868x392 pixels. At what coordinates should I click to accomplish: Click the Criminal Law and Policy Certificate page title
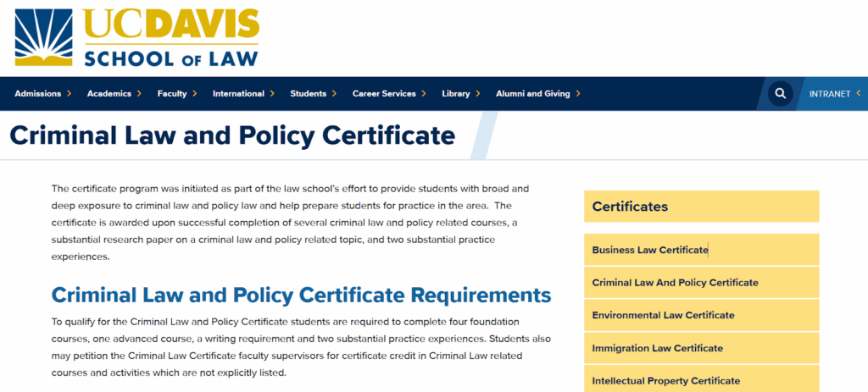pyautogui.click(x=232, y=135)
